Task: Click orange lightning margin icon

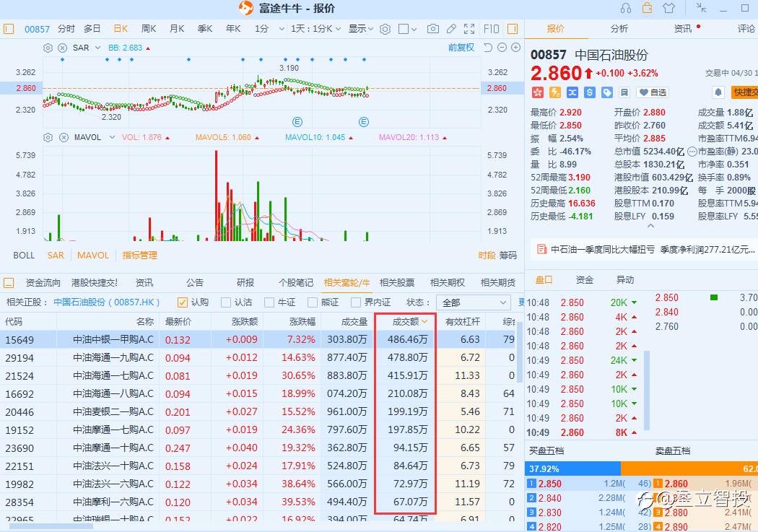Action: point(555,92)
